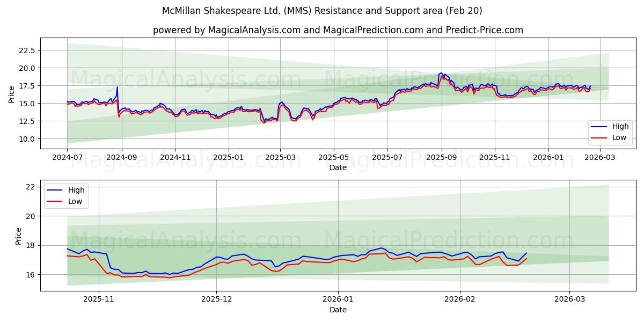Click the 2024-09 tick label on top chart

(x=121, y=158)
